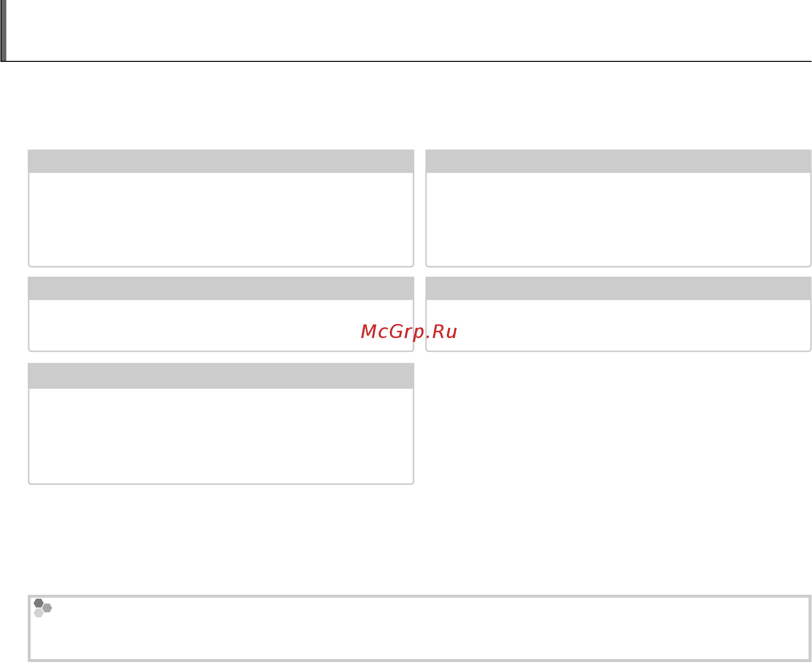812x662 pixels.
Task: Click the horizontal rule under the title area
Action: [406, 61]
